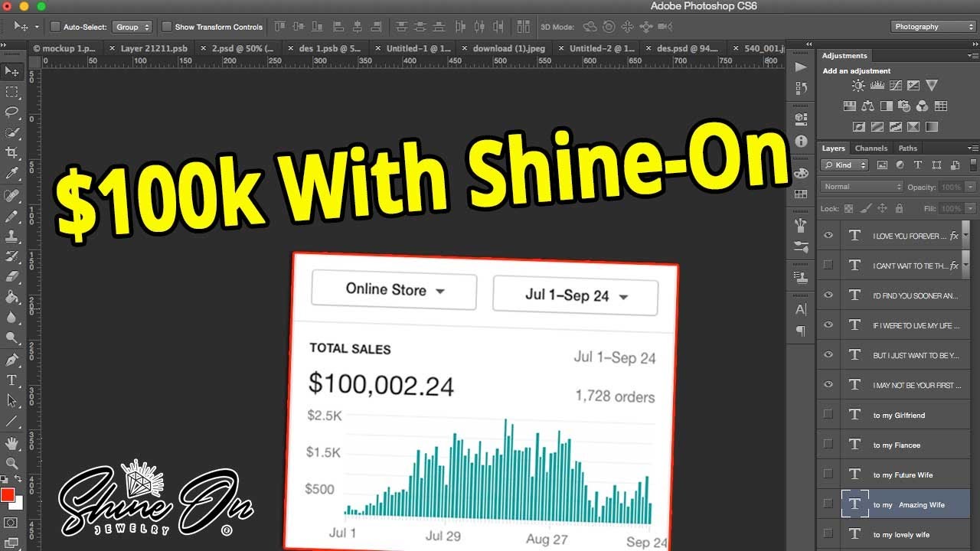The image size is (980, 551).
Task: Select the Path Selection tool
Action: [x=11, y=400]
